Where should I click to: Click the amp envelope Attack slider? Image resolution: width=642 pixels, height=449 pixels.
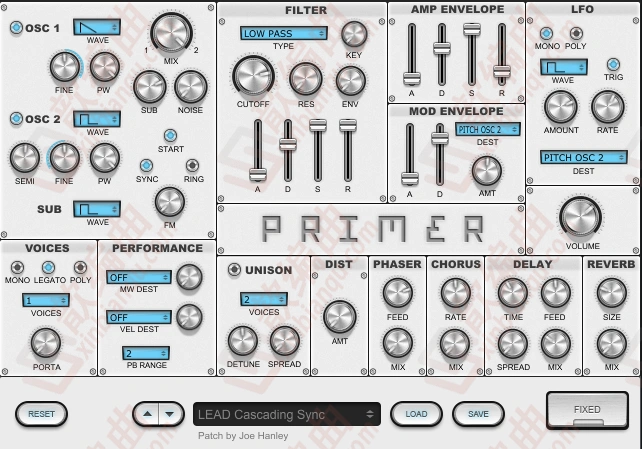pos(411,78)
